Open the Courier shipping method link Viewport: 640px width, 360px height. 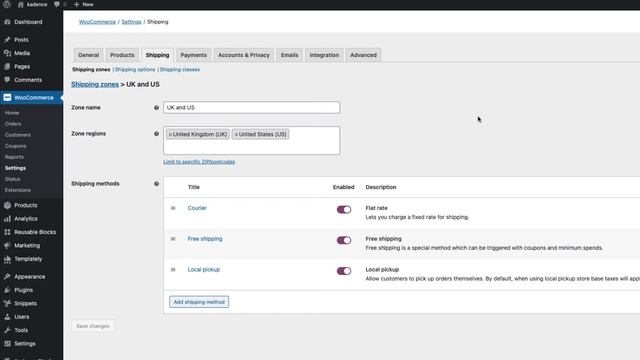[x=197, y=208]
